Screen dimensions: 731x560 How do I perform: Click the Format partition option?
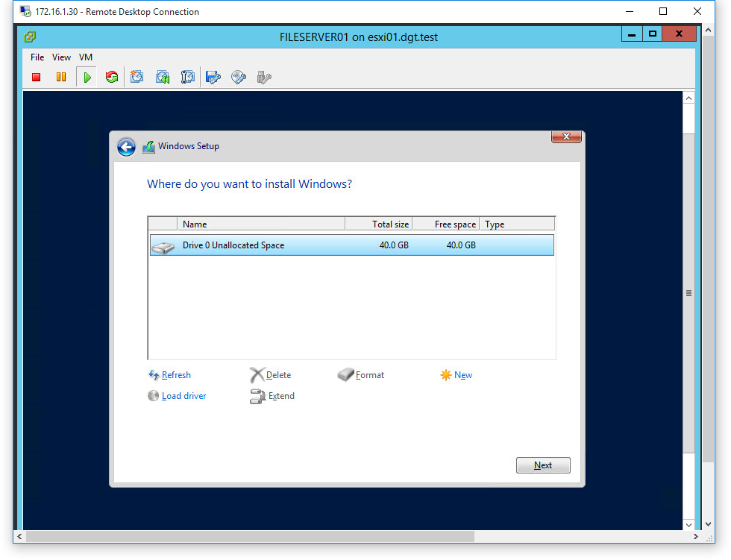click(x=370, y=375)
